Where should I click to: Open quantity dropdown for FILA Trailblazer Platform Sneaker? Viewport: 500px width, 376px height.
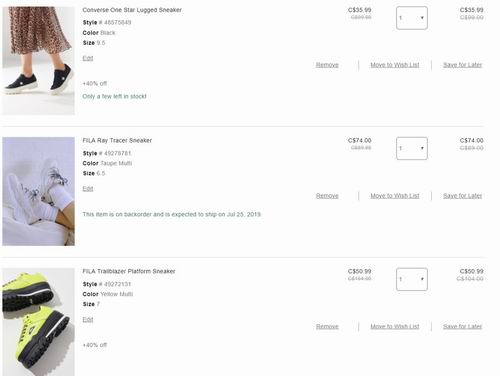pyautogui.click(x=412, y=279)
